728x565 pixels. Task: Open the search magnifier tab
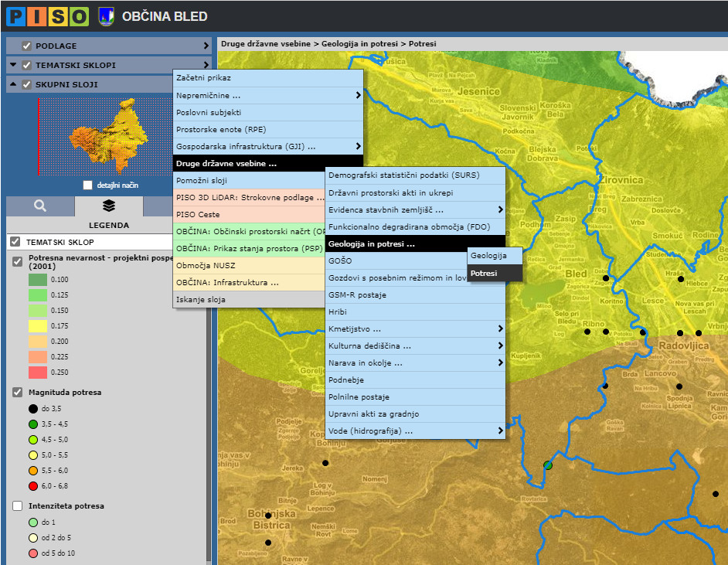40,206
